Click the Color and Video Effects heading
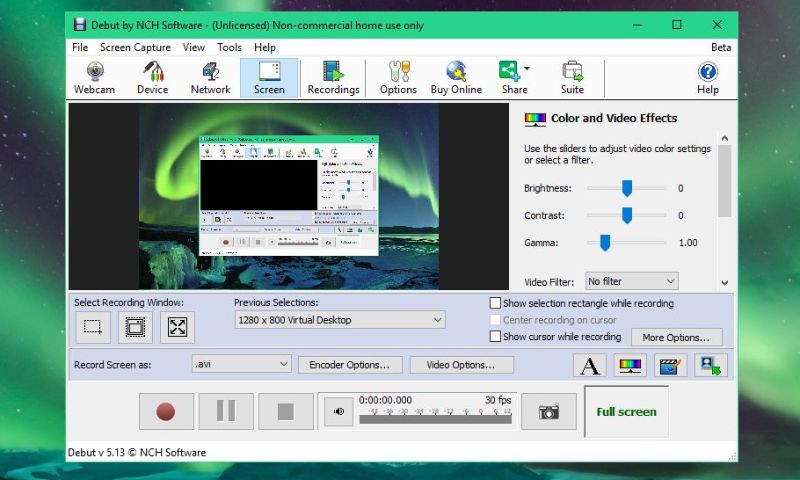The image size is (800, 480). point(614,118)
